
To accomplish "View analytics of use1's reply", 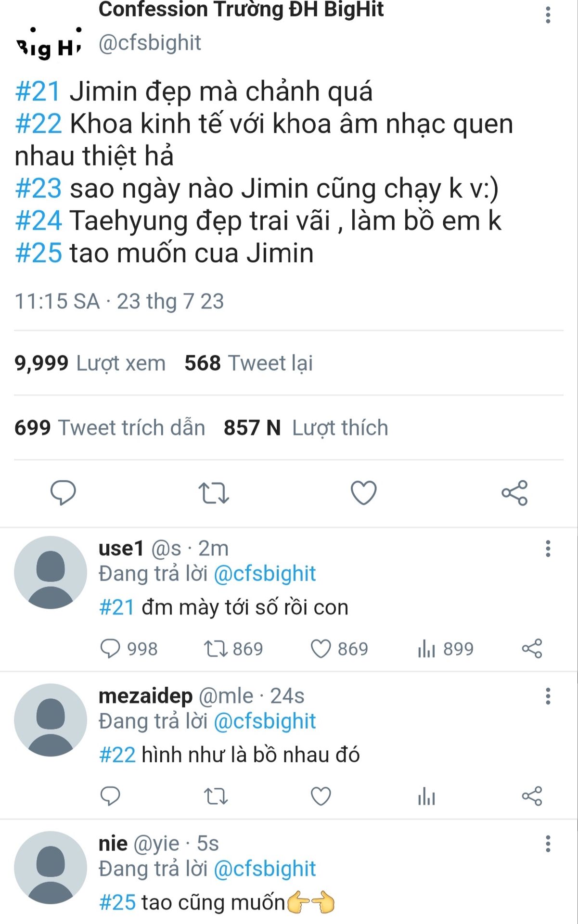I will coord(426,649).
